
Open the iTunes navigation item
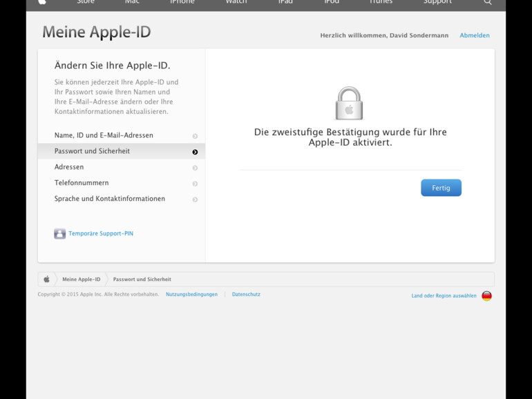pyautogui.click(x=381, y=2)
